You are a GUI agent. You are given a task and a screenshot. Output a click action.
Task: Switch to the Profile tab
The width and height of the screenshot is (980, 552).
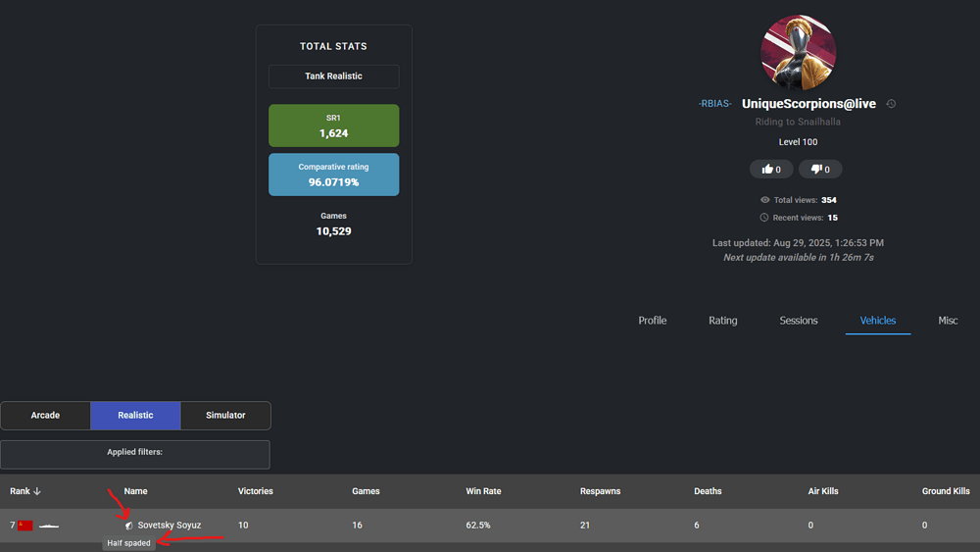(652, 321)
